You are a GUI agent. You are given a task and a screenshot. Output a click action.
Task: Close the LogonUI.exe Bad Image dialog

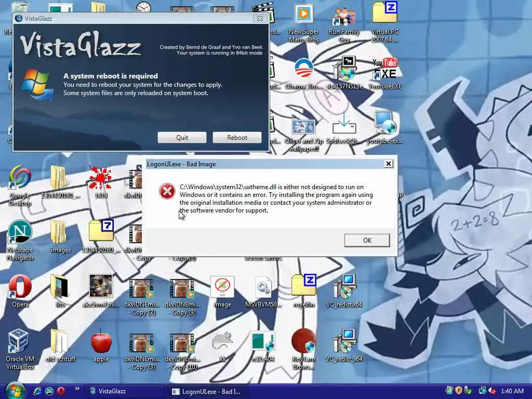coord(389,164)
